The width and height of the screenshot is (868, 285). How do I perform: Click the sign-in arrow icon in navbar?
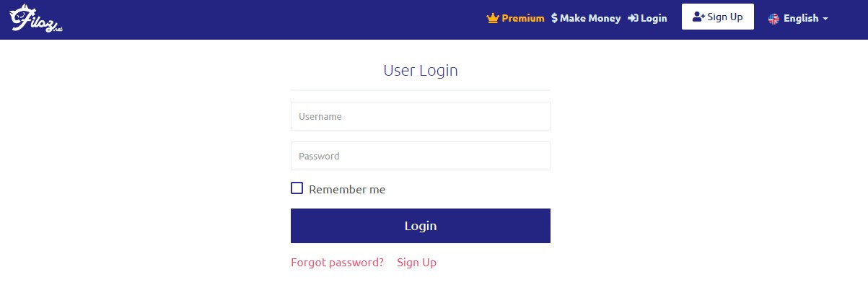633,18
